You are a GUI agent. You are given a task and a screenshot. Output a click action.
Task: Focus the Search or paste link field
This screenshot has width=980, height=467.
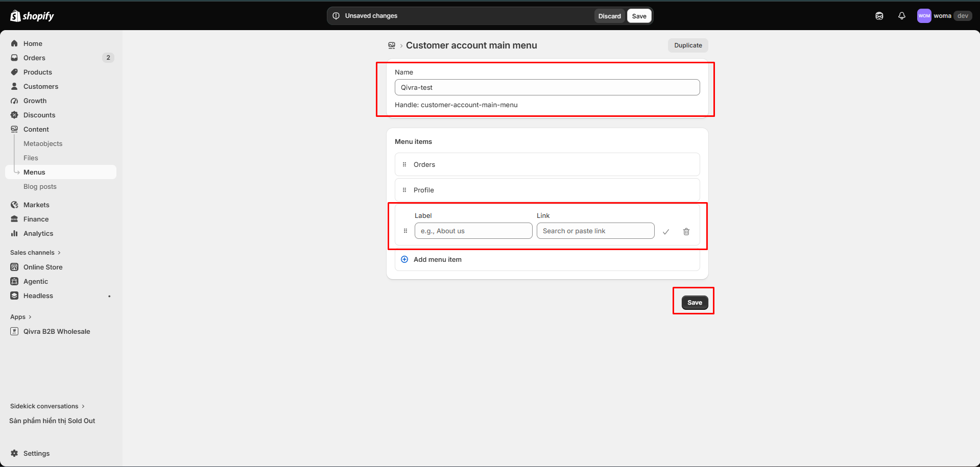(595, 231)
